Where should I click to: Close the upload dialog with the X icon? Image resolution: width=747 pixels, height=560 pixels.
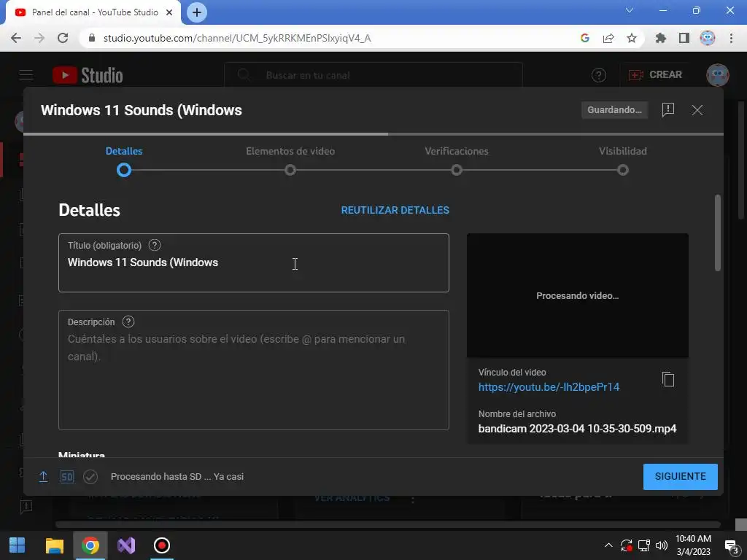click(697, 110)
